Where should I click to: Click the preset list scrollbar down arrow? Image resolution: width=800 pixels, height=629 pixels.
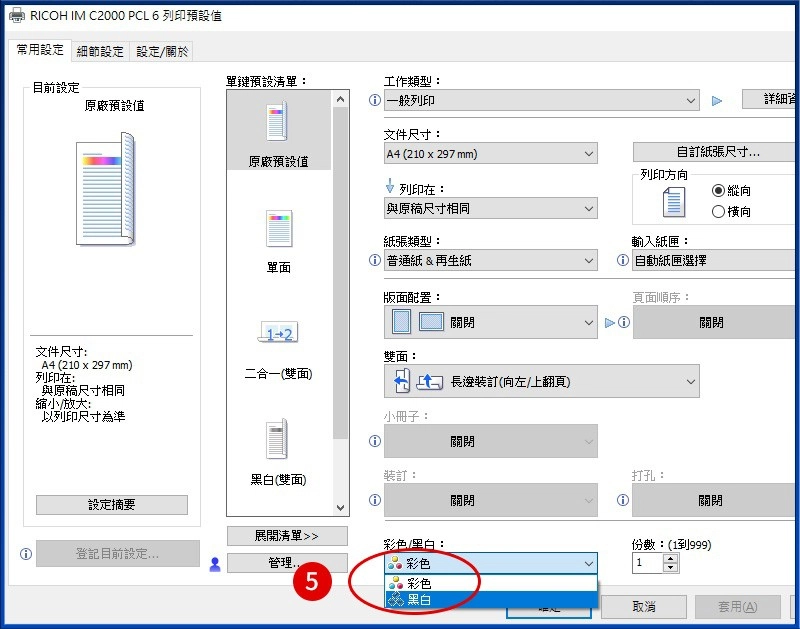click(x=340, y=508)
